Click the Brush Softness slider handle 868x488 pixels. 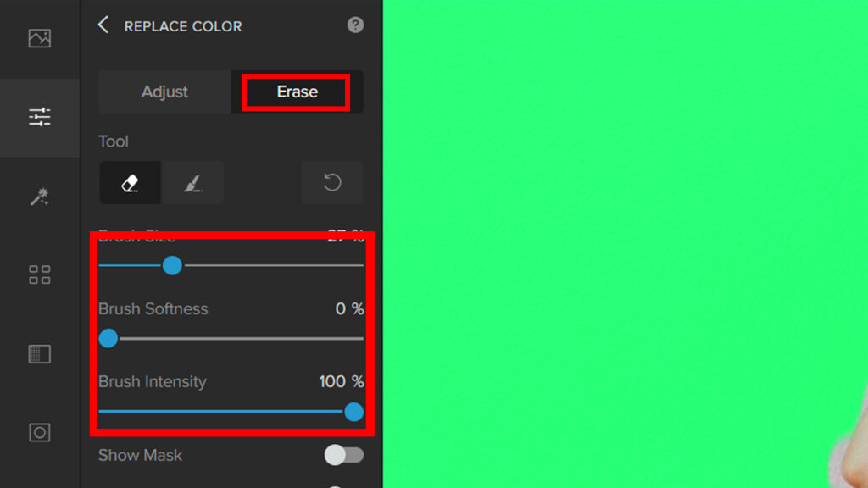coord(108,338)
